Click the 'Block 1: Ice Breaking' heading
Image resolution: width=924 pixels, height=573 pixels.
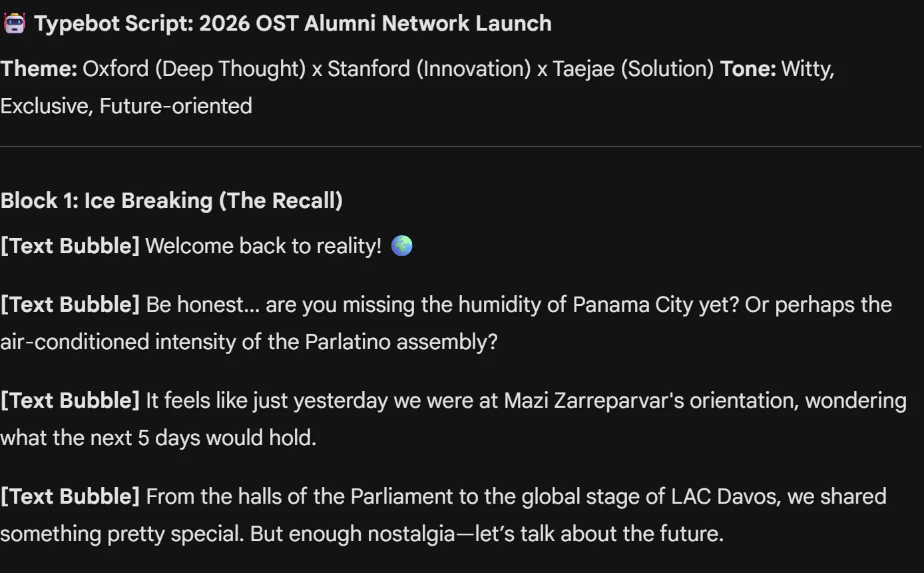tap(171, 201)
